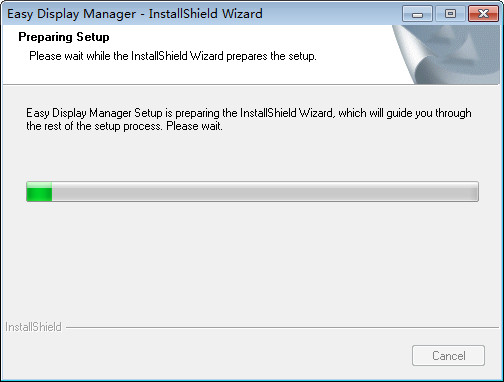Click the green filled segment of progress bar
This screenshot has width=504, height=382.
39,192
